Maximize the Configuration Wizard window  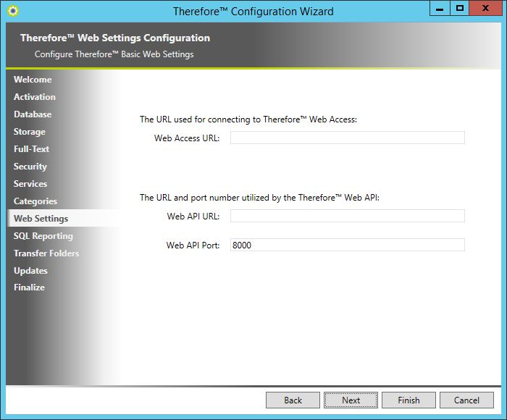(459, 9)
